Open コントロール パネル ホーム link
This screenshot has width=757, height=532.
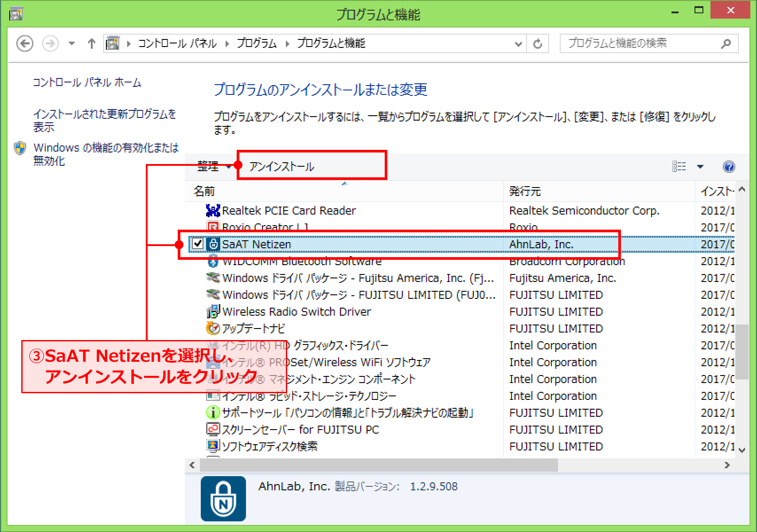pos(87,82)
